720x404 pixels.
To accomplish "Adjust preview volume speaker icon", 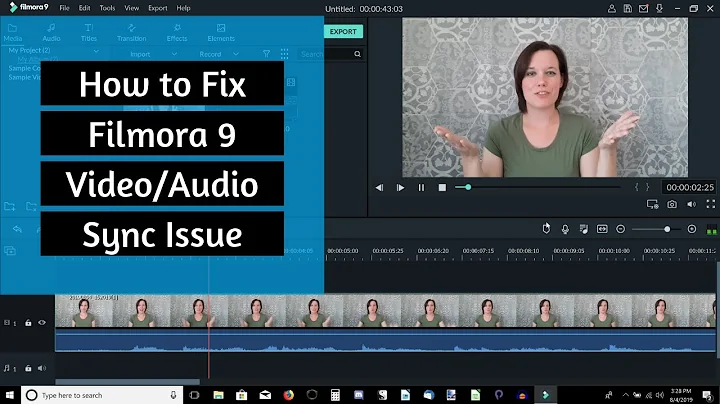I will coord(692,204).
